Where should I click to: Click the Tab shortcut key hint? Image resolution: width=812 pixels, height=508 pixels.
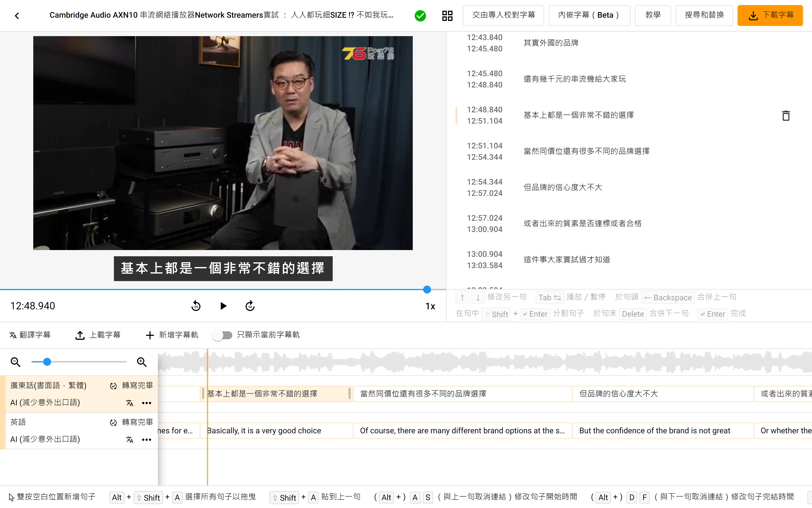tap(550, 297)
